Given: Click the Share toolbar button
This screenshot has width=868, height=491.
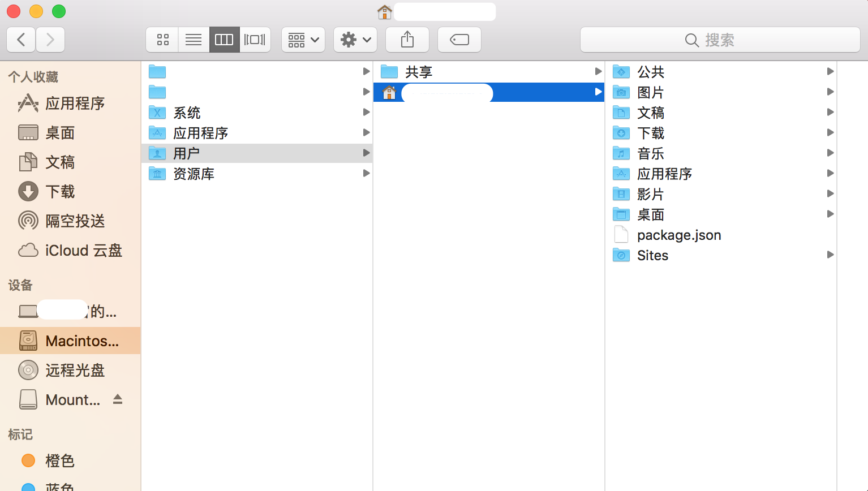Looking at the screenshot, I should [407, 40].
